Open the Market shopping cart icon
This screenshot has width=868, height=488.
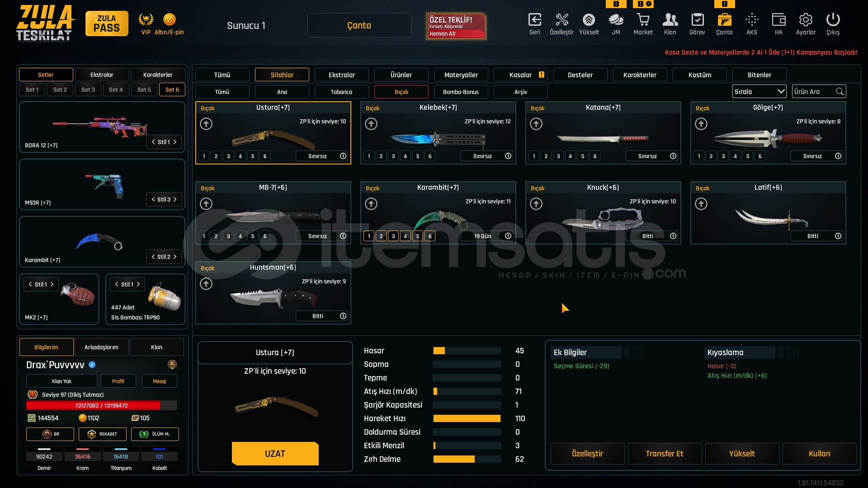[643, 20]
